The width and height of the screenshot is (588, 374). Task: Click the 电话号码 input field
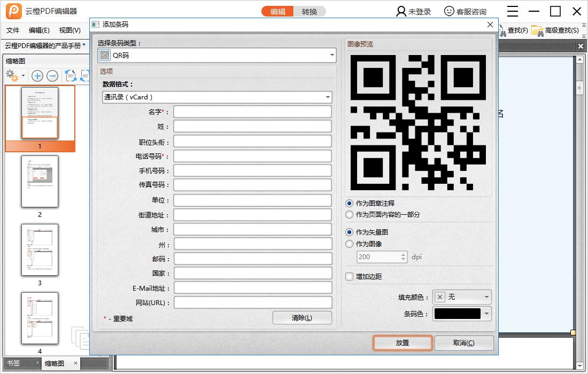click(252, 156)
